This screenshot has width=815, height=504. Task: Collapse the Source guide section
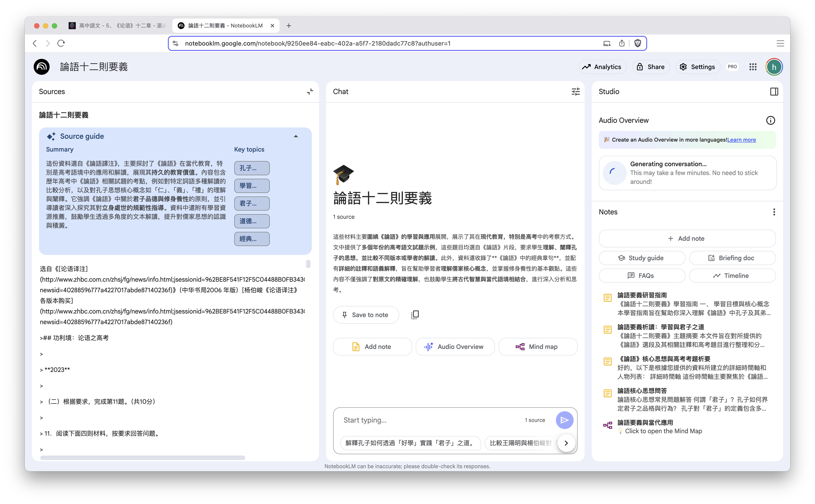click(x=296, y=136)
